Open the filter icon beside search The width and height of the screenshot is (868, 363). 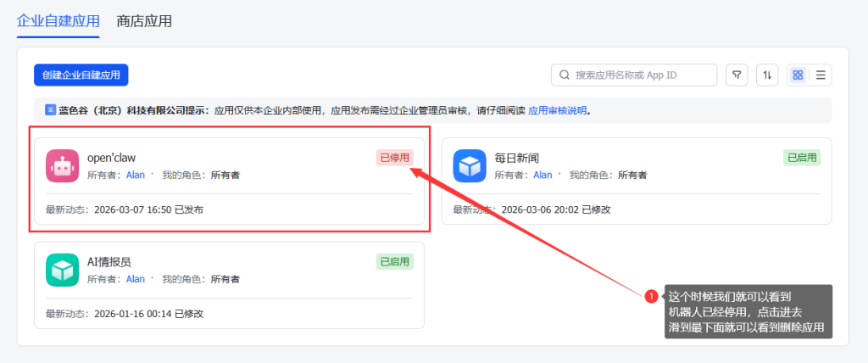737,75
